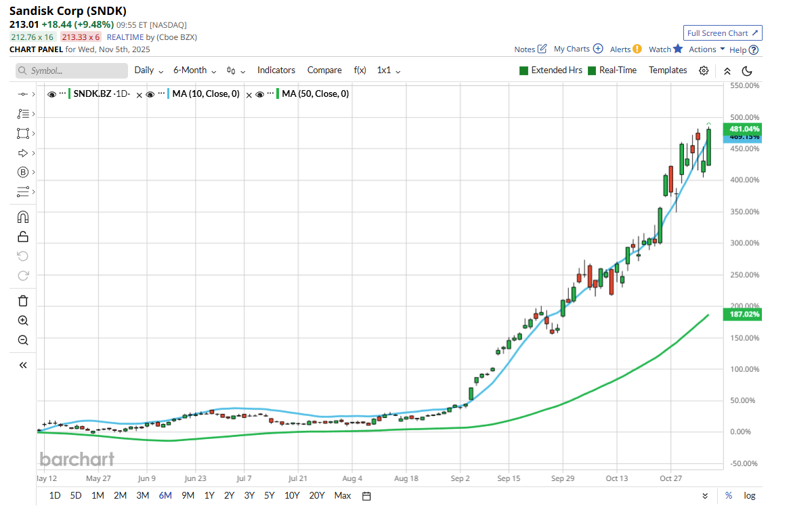Expand the 6-Month period dropdown
This screenshot has width=812, height=521.
194,70
